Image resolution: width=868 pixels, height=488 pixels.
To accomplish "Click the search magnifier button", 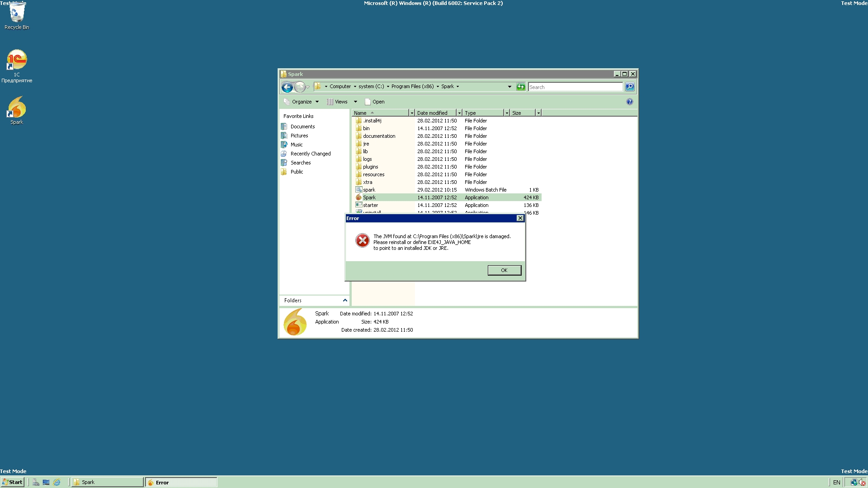I will [x=630, y=87].
